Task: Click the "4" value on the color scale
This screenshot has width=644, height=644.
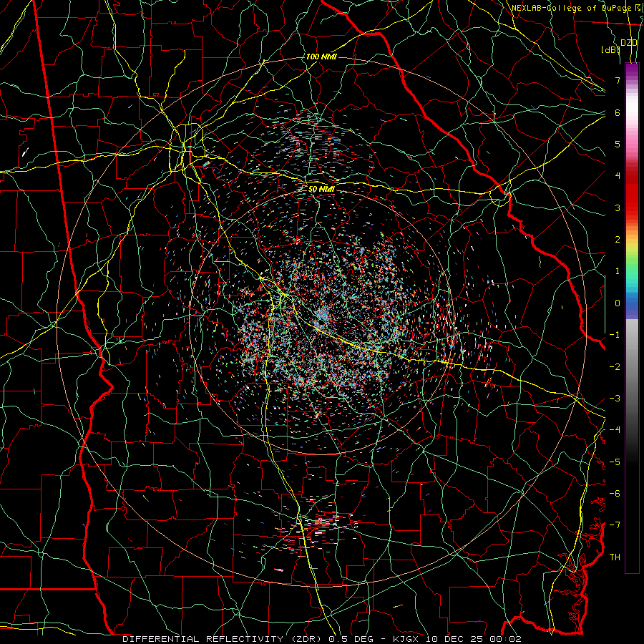Action: [x=618, y=176]
